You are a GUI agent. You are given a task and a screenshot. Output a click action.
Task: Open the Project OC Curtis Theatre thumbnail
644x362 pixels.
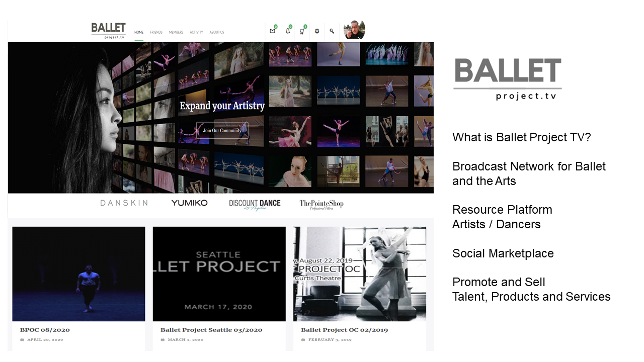pyautogui.click(x=360, y=274)
